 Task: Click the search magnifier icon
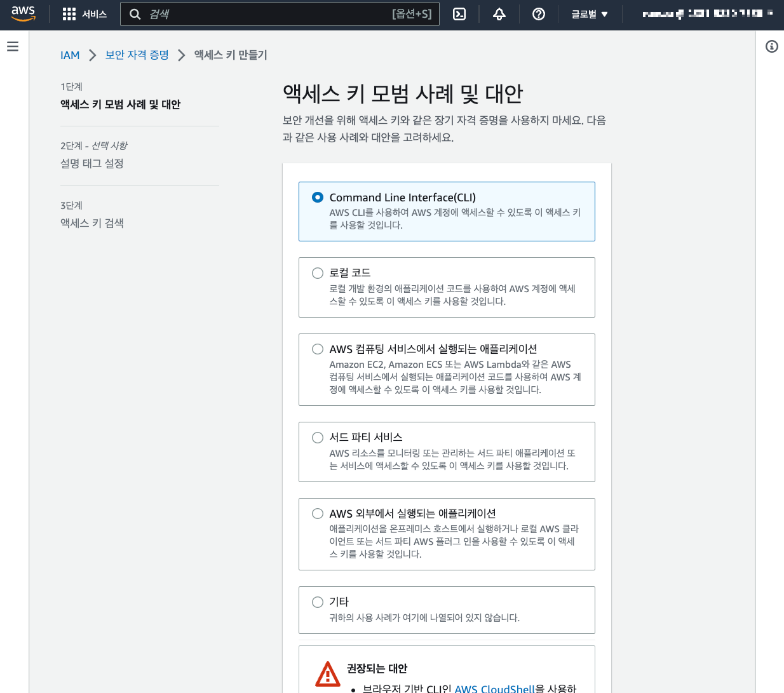click(135, 14)
